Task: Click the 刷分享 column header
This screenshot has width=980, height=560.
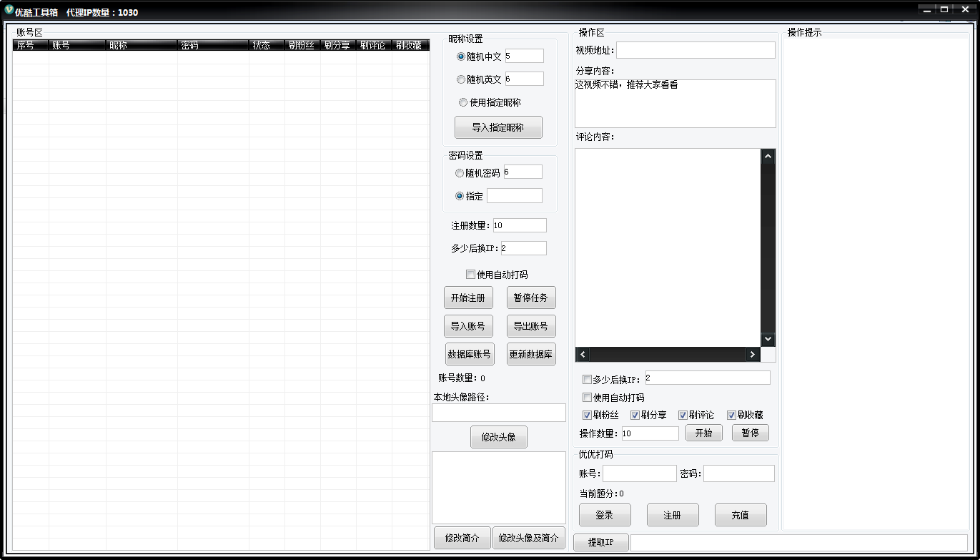Action: [338, 45]
